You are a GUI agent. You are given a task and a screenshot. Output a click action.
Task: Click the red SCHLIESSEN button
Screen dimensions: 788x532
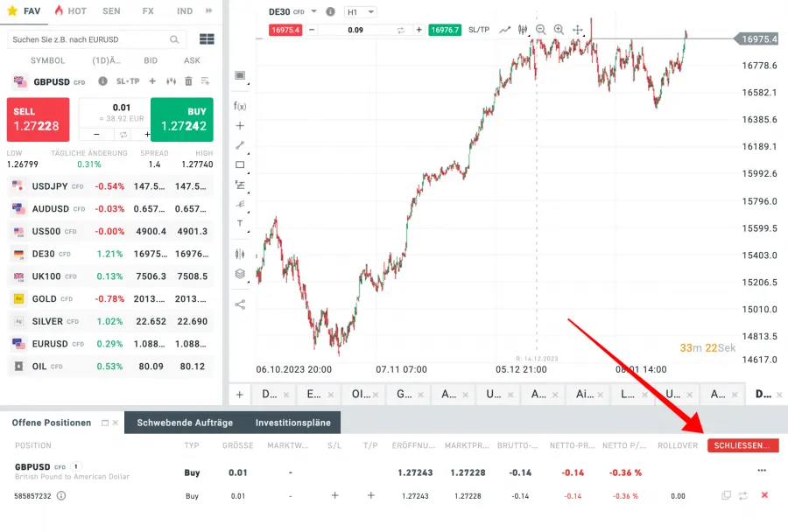point(742,445)
